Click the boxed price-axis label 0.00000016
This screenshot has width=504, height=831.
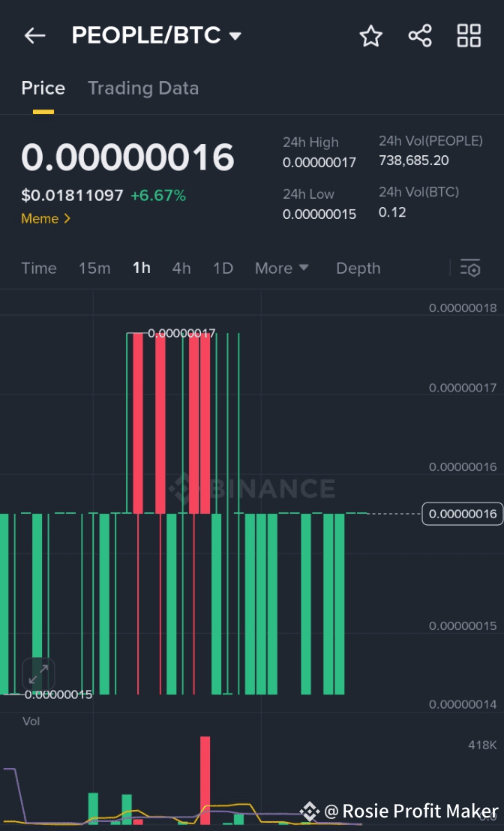point(463,514)
